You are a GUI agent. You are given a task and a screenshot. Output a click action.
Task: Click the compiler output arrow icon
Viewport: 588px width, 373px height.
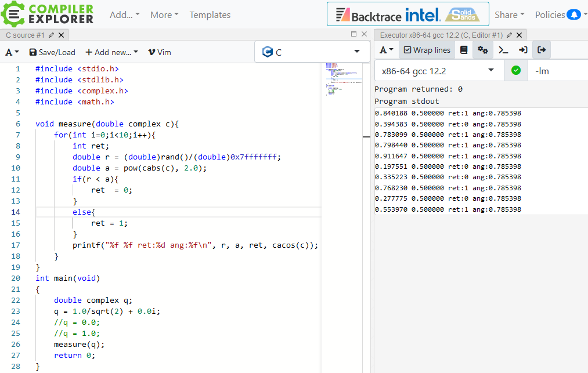(542, 50)
